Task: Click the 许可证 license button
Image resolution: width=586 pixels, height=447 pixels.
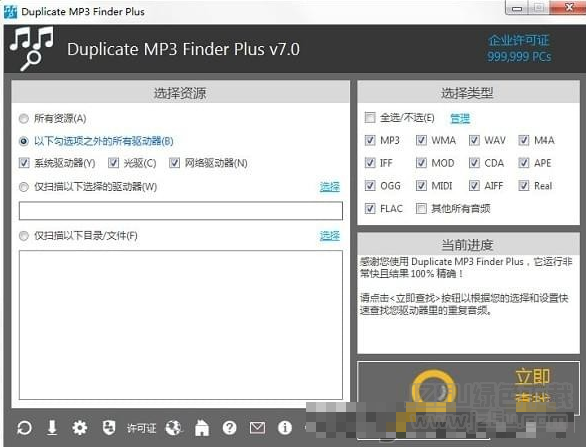Action: 141,428
